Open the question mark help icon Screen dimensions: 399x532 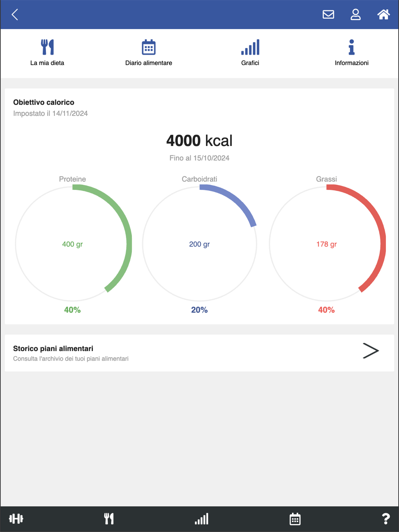386,519
